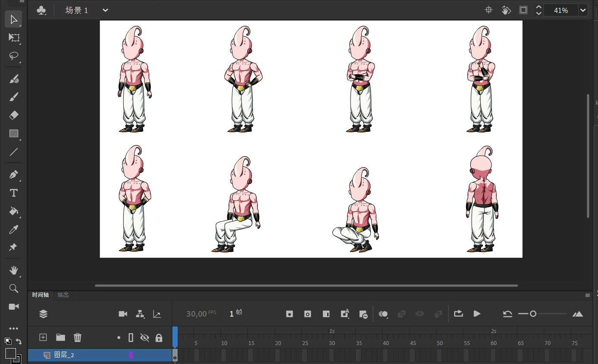Choose the Line tool
This screenshot has width=598, height=364.
click(14, 152)
